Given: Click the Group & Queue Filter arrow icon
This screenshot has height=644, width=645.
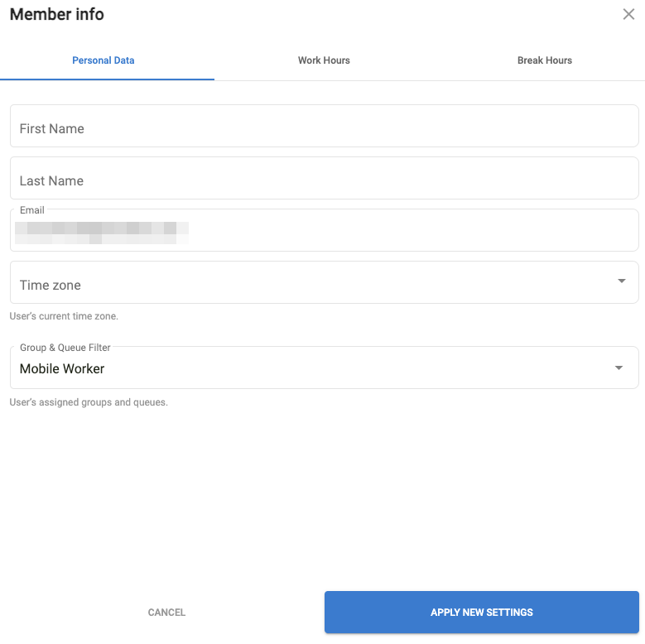Looking at the screenshot, I should (x=619, y=368).
